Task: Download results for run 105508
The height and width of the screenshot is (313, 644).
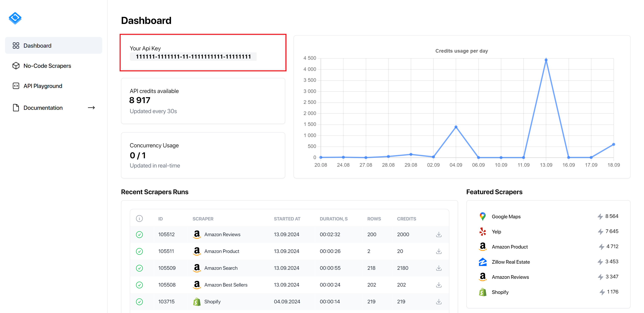Action: (438, 284)
